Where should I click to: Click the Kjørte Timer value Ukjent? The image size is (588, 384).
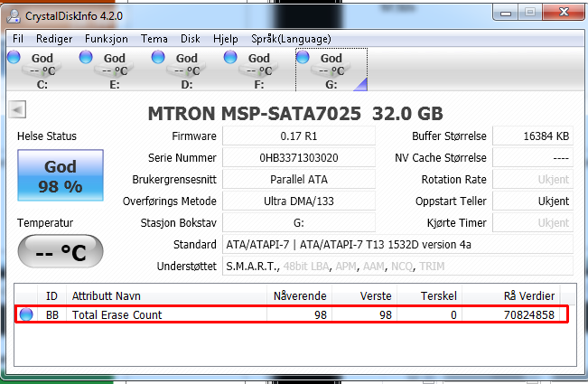(x=533, y=223)
